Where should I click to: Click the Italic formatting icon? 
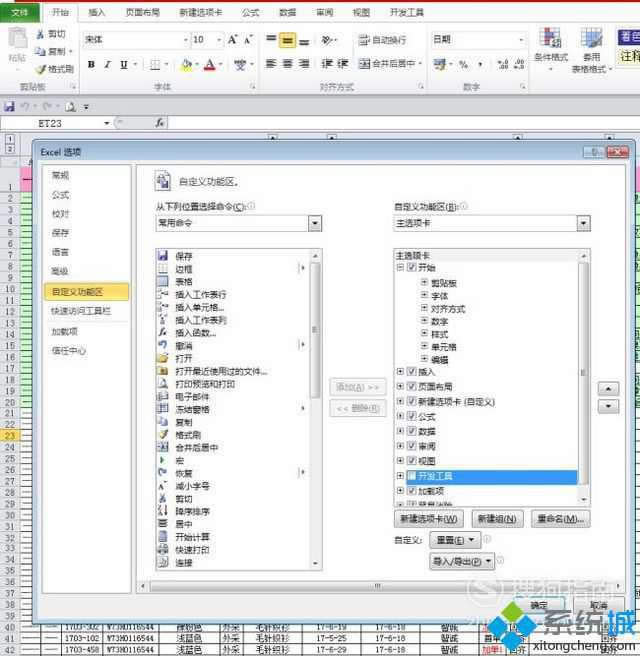coord(108,64)
